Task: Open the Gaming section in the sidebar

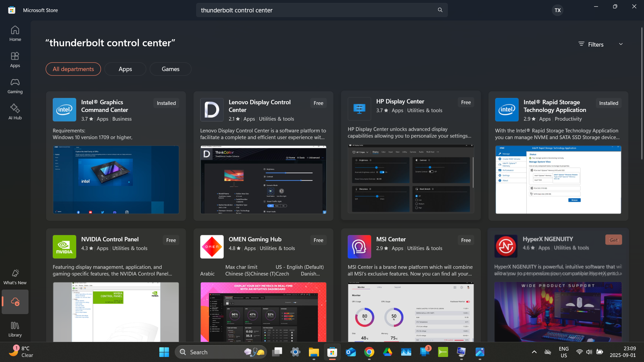Action: 15,86
